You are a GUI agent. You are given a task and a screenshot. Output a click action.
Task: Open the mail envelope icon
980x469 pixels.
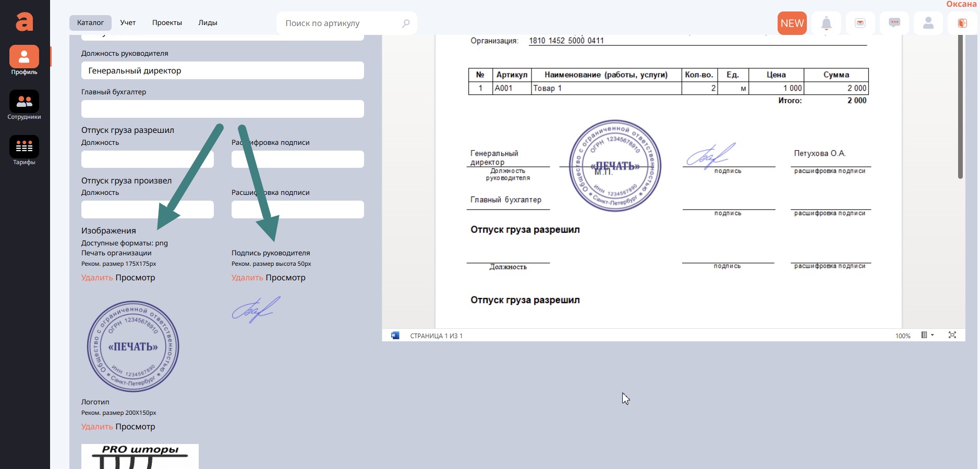click(x=860, y=23)
